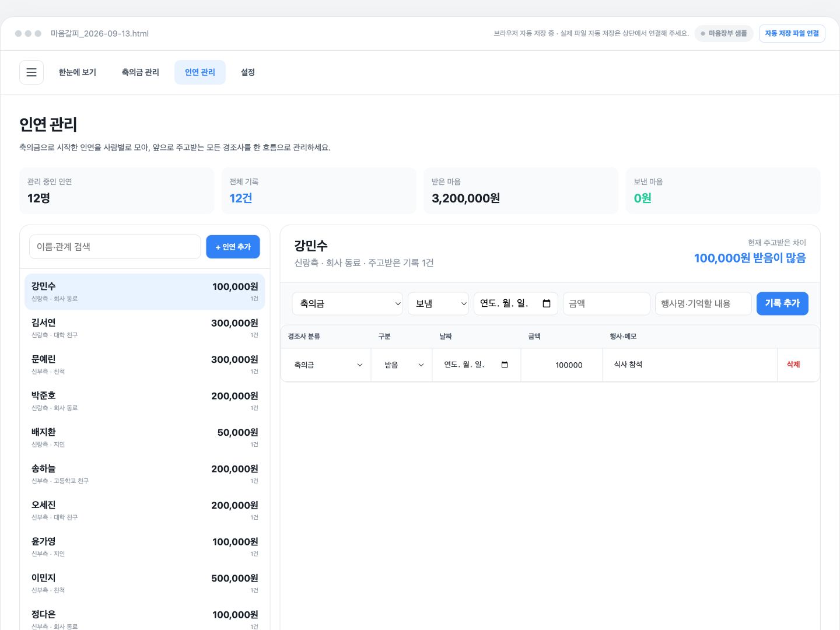This screenshot has height=630, width=840.
Task: Click the 금액 input in new record form
Action: pyautogui.click(x=606, y=303)
